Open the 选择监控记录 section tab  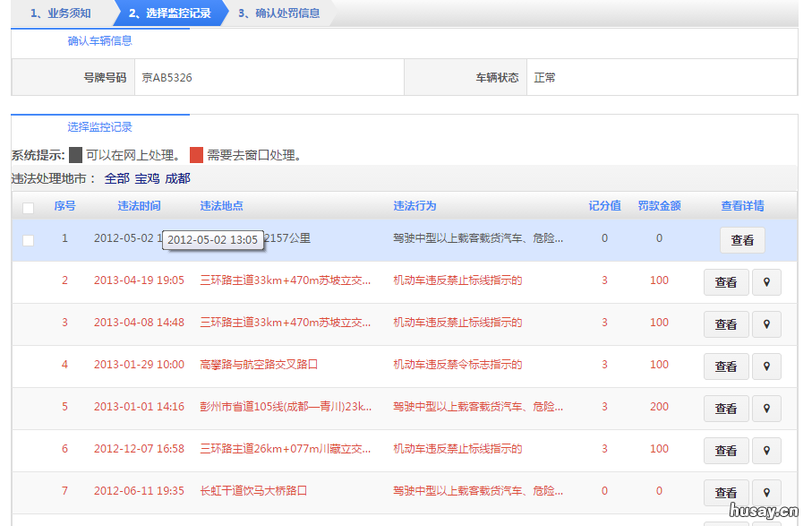(x=100, y=127)
